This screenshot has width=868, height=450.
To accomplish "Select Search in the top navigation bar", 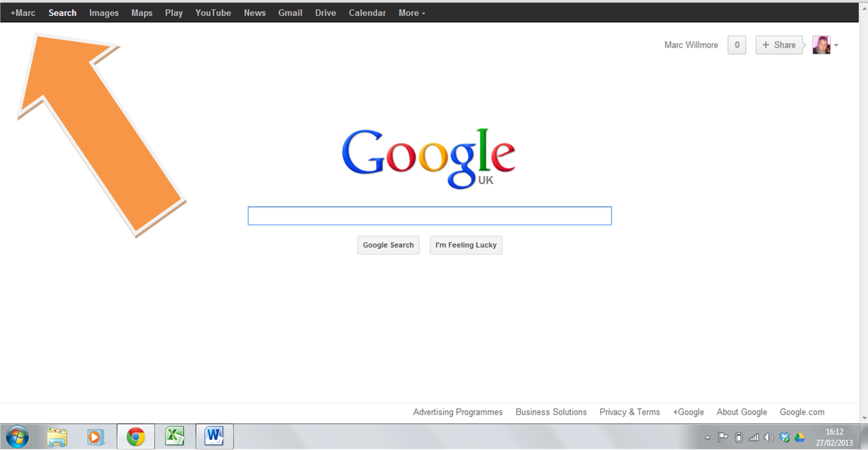I will 62,13.
